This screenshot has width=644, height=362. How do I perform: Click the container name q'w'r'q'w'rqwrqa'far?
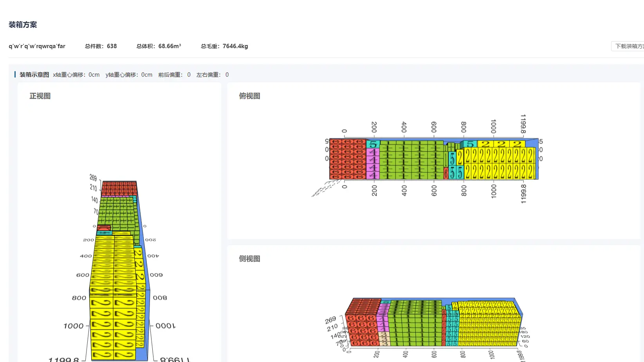click(x=37, y=46)
